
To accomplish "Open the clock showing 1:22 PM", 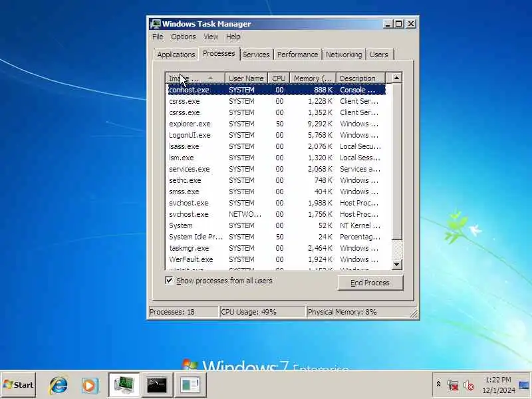I will (x=498, y=385).
